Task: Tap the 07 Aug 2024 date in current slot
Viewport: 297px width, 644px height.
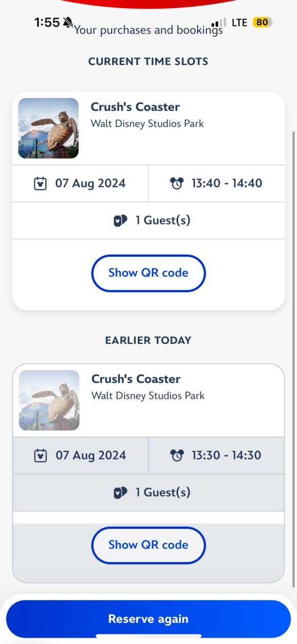Action: [90, 183]
